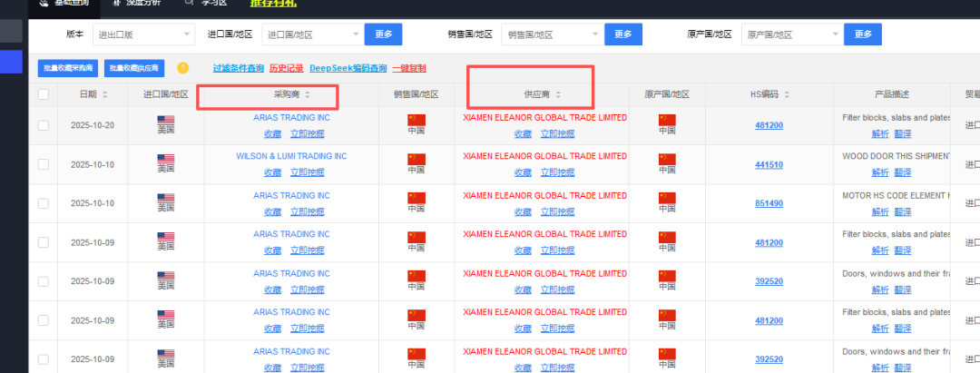
Task: Switch to 基础查询 tab
Action: pos(64,3)
